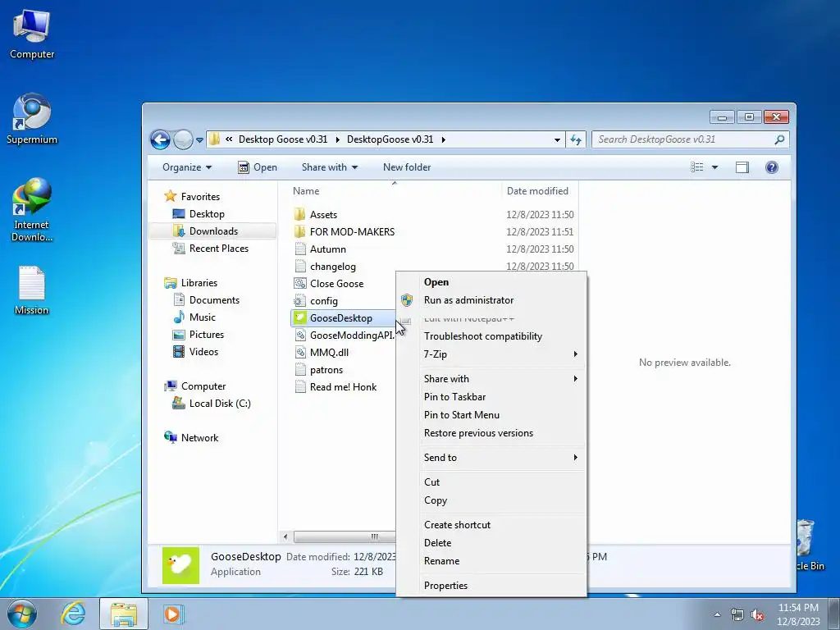Viewport: 840px width, 630px height.
Task: Choose Pin to Taskbar
Action: pyautogui.click(x=491, y=397)
